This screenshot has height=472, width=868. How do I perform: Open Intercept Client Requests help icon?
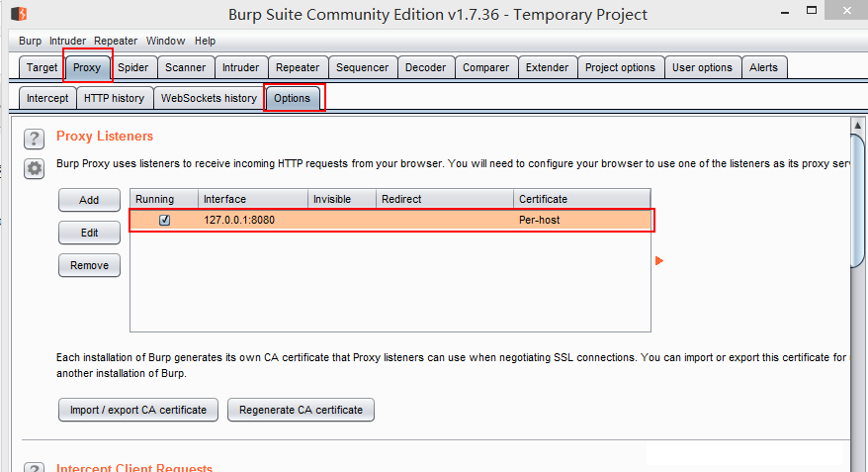click(34, 466)
